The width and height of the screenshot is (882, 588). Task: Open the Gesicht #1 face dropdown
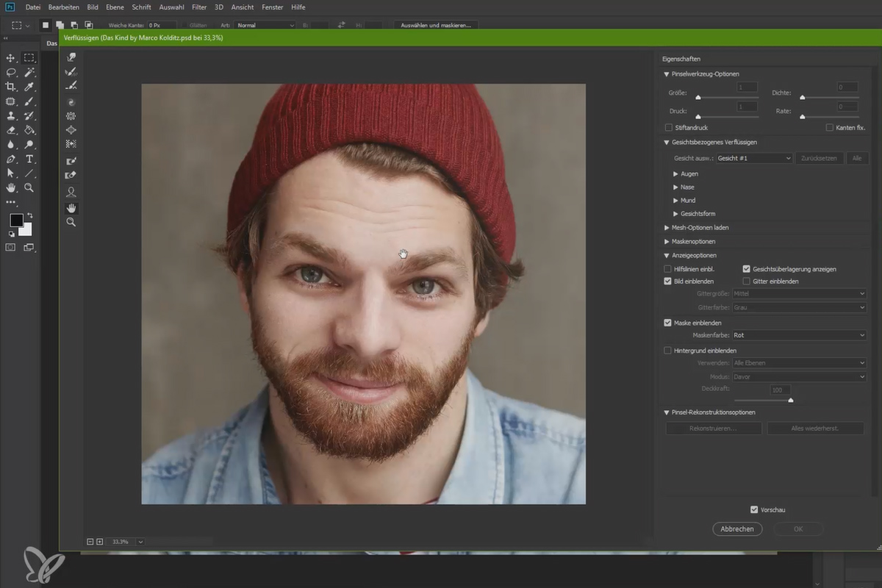(x=753, y=158)
